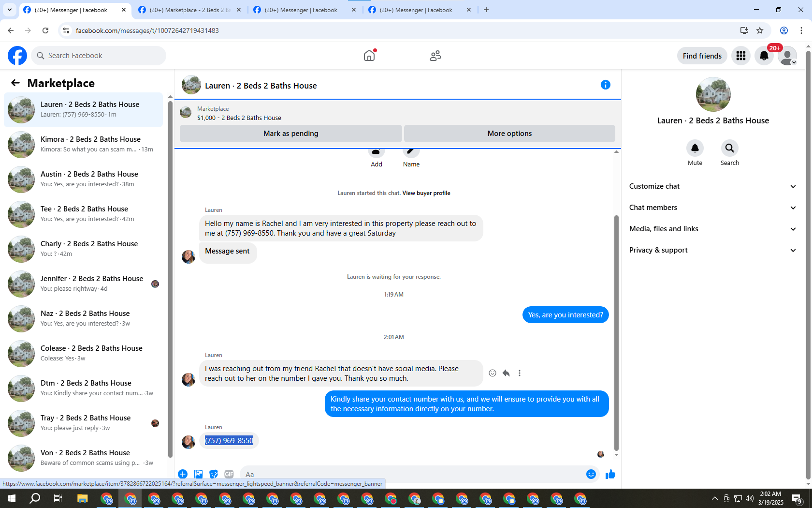The height and width of the screenshot is (508, 812).
Task: Open more actions plus icon in composer
Action: coord(183,474)
